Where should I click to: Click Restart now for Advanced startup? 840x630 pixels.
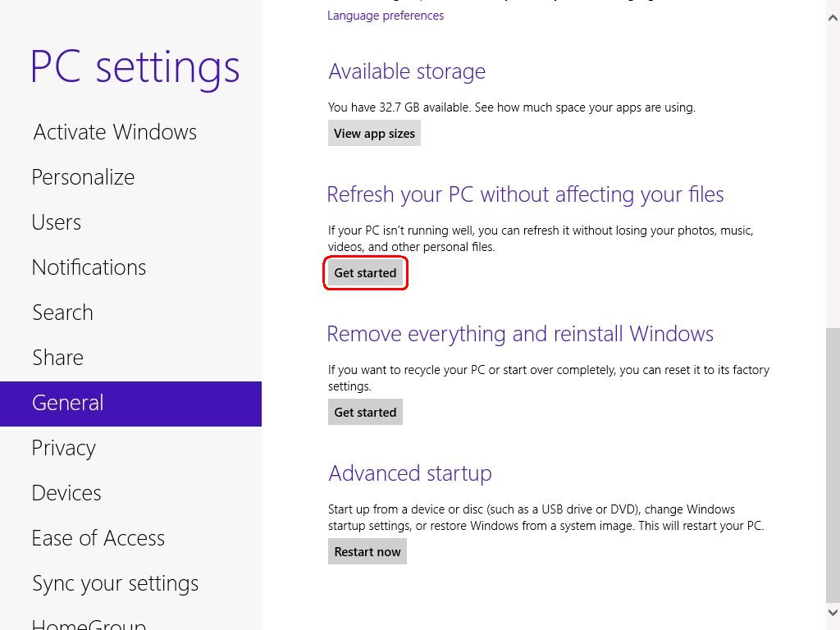[367, 551]
